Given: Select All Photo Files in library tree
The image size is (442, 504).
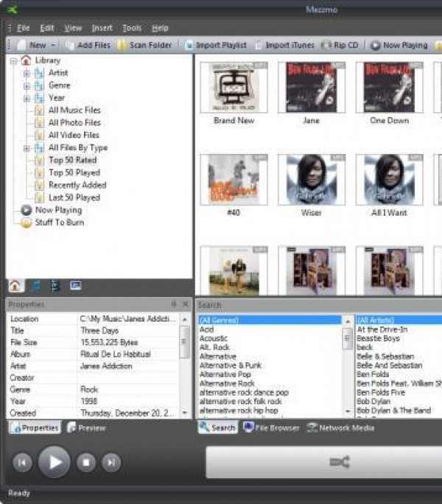Looking at the screenshot, I should click(x=74, y=123).
